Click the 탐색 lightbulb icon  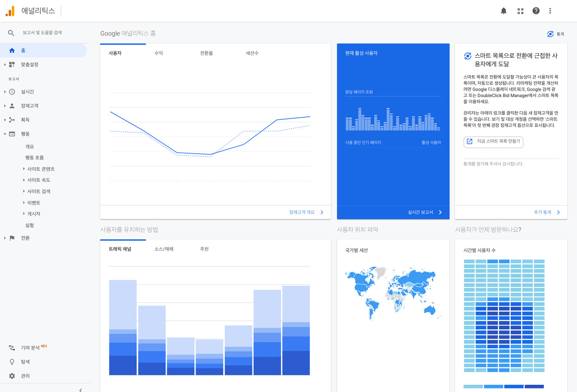pos(12,362)
